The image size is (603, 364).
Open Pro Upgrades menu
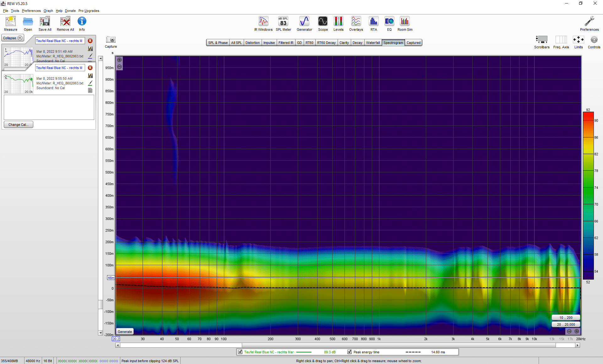89,11
